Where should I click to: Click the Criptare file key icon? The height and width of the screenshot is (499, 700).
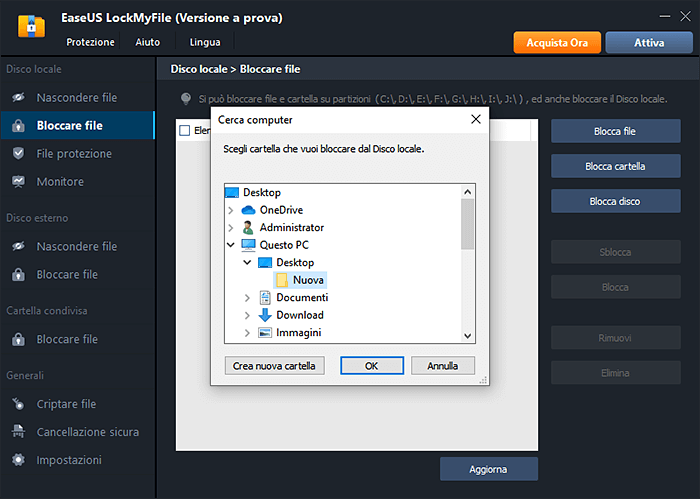(18, 403)
